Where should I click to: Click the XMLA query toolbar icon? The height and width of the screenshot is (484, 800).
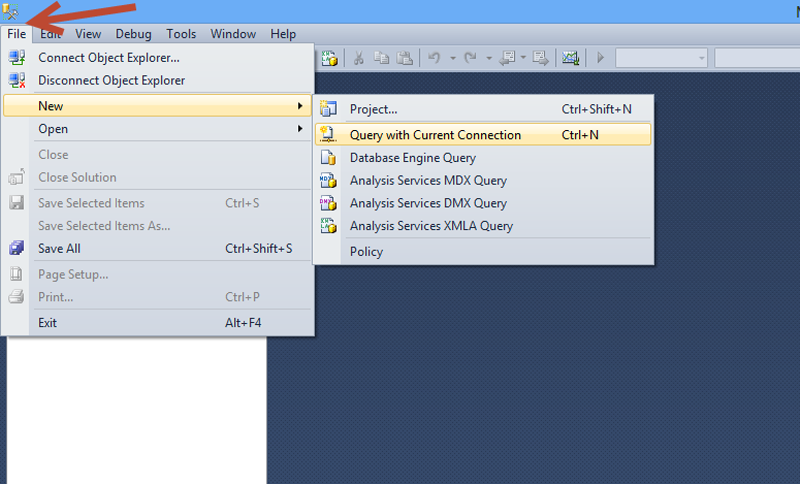[x=330, y=58]
